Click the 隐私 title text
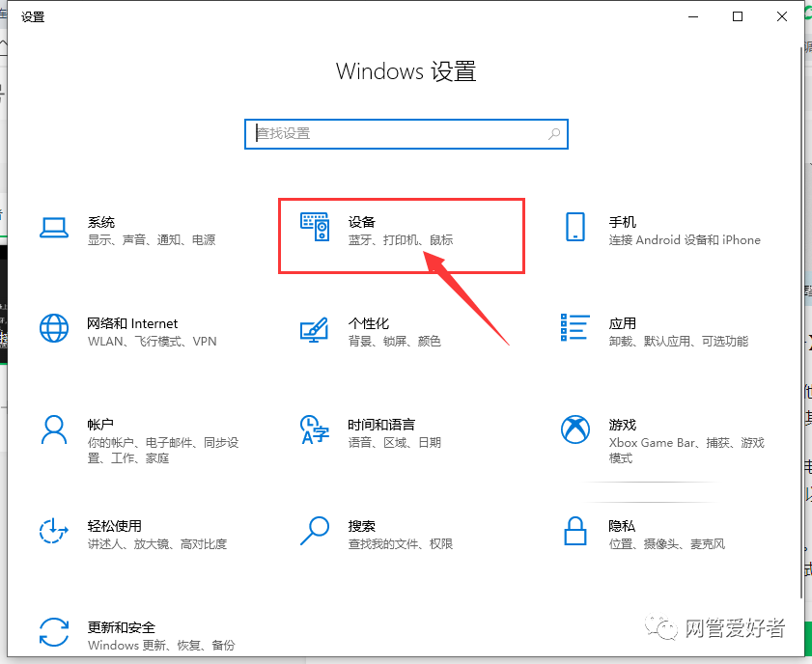This screenshot has width=812, height=664. coord(622,526)
